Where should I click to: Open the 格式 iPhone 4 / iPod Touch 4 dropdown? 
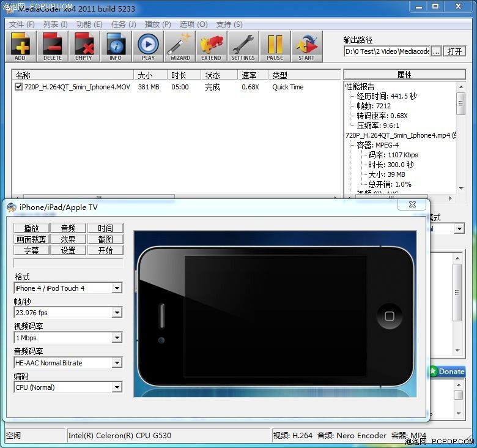click(117, 288)
